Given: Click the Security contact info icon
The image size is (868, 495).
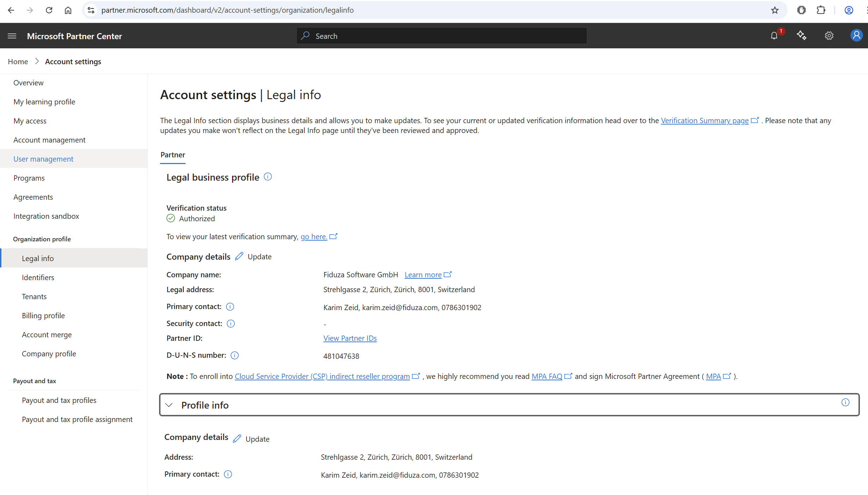Looking at the screenshot, I should pyautogui.click(x=231, y=324).
